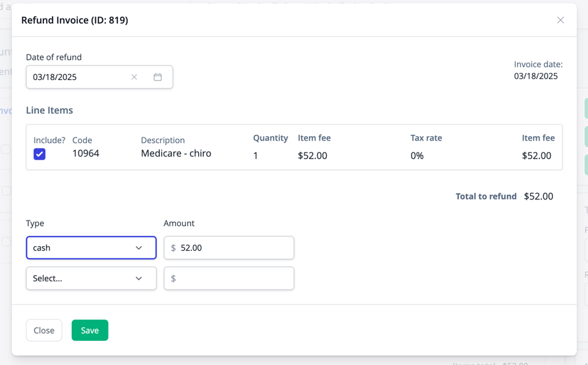
Task: Click the Medicare - chiro description text
Action: (176, 153)
